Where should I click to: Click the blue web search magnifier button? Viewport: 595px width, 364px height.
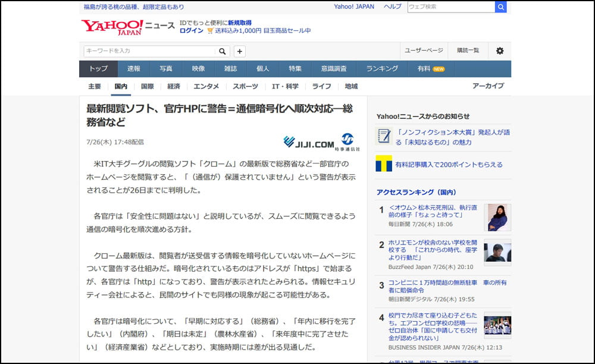pyautogui.click(x=500, y=7)
